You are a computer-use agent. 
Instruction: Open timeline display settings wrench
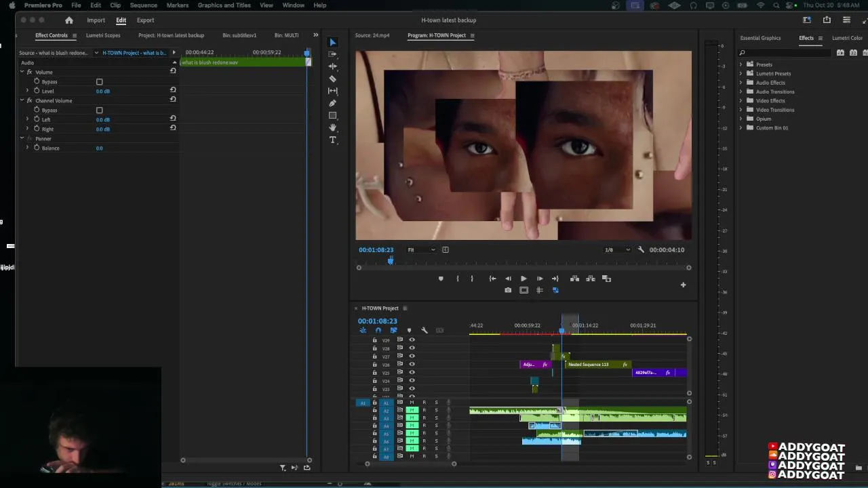(425, 331)
